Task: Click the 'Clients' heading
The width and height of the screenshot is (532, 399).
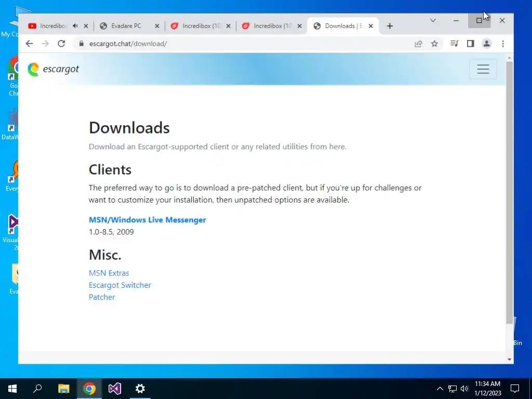Action: [110, 170]
